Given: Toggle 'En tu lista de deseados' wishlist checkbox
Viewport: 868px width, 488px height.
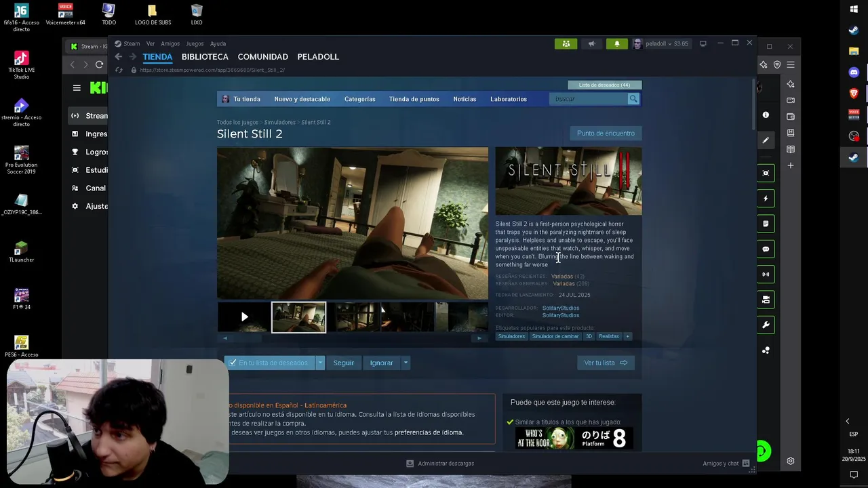Looking at the screenshot, I should click(x=233, y=363).
